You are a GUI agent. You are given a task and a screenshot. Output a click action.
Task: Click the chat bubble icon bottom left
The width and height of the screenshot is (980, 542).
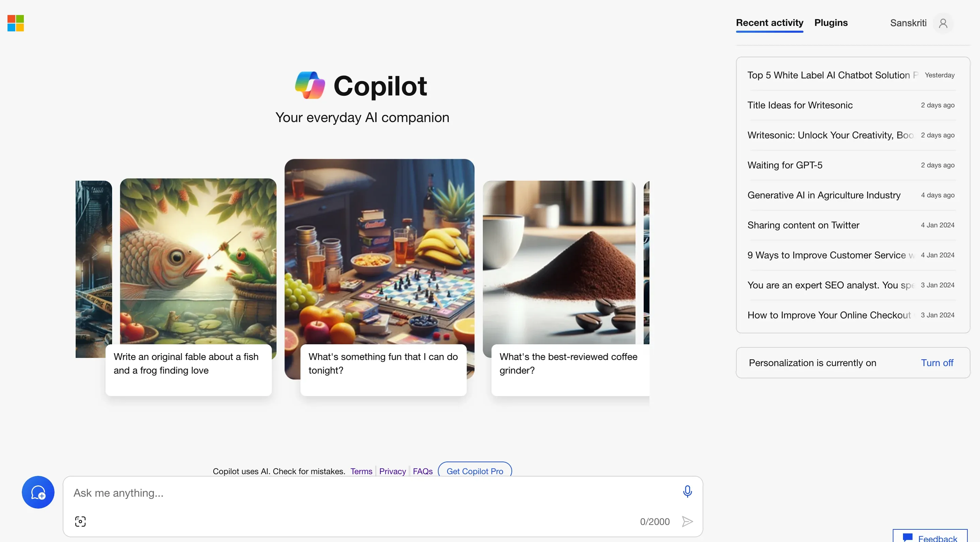tap(38, 492)
